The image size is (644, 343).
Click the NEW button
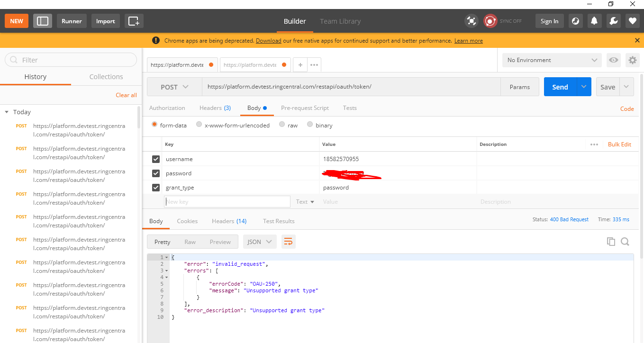(x=17, y=21)
